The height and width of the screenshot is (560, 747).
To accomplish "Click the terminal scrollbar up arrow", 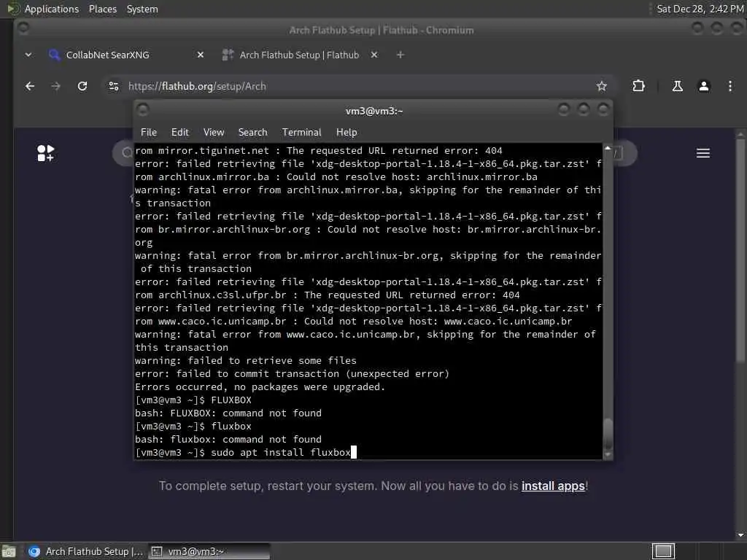I will point(608,148).
